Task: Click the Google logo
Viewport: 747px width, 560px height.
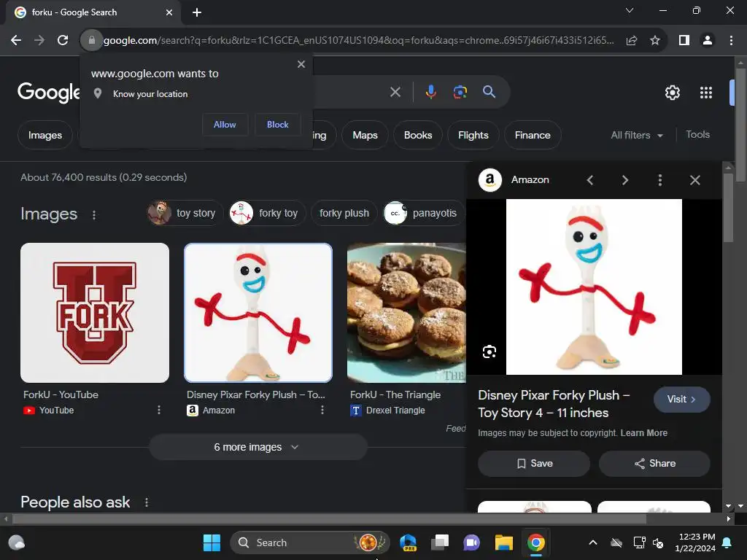Action: 49,93
